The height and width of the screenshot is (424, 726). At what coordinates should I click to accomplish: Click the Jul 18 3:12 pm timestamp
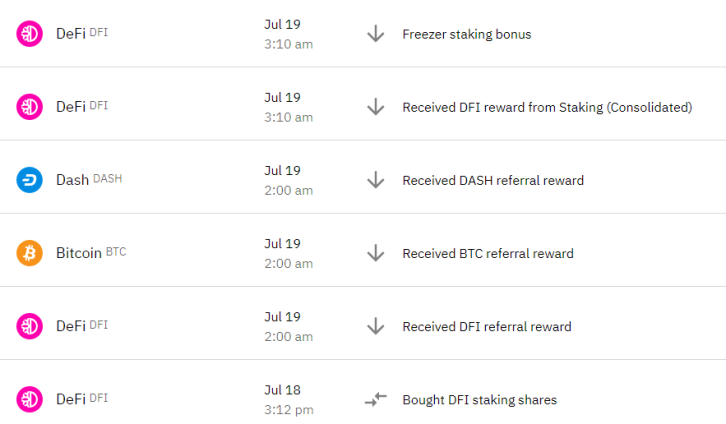click(289, 399)
